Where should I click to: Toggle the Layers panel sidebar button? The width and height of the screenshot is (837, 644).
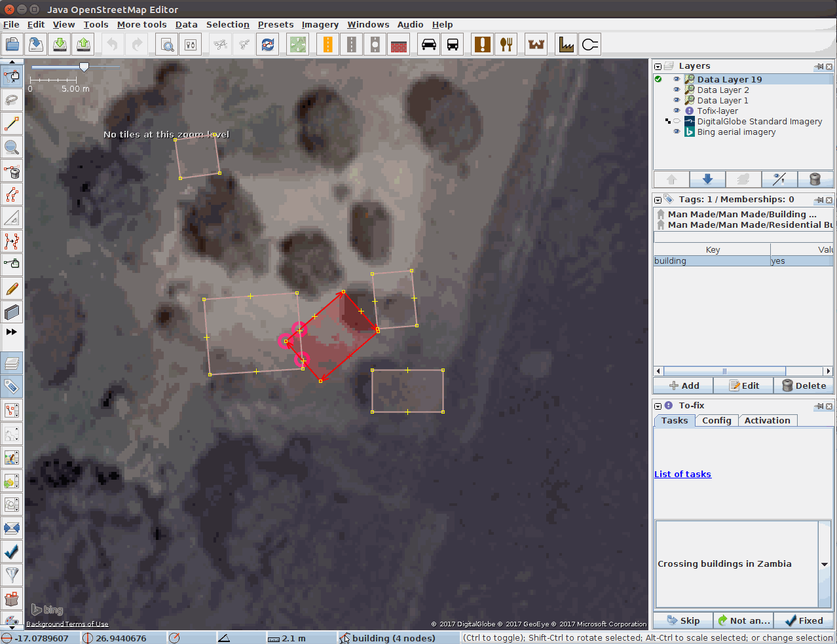(x=12, y=363)
